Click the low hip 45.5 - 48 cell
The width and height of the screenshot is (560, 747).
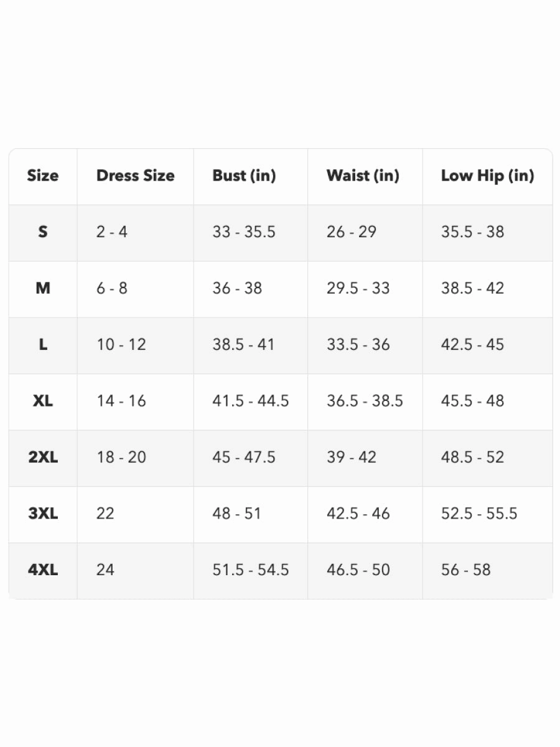(x=473, y=401)
